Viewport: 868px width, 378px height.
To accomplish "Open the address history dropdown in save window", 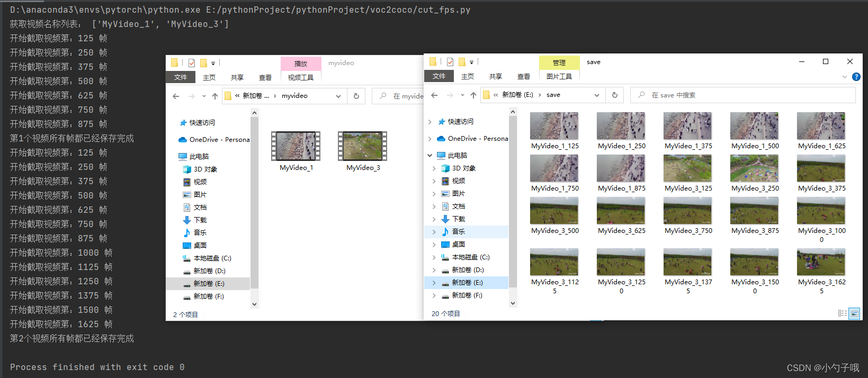I will (x=597, y=95).
